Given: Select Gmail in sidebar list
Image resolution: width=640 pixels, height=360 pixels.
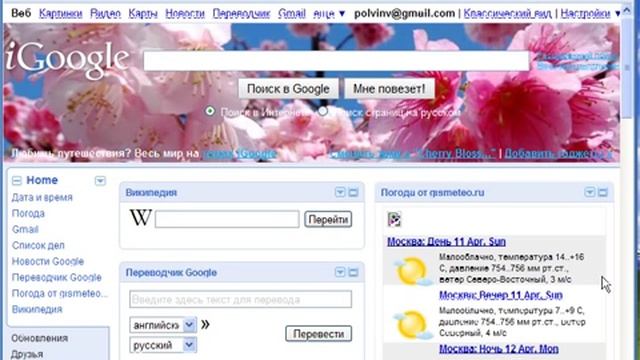Looking at the screenshot, I should (x=25, y=229).
